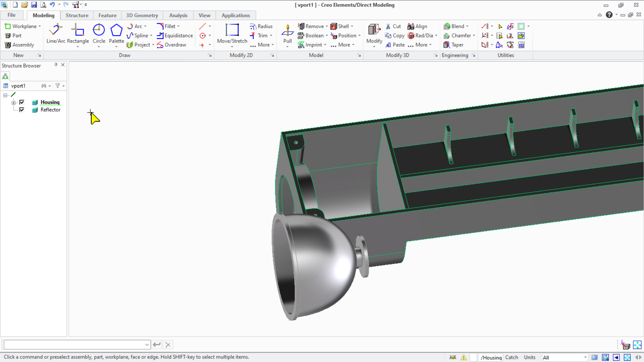This screenshot has width=644, height=362.
Task: Switch to the Feature tab
Action: click(107, 15)
